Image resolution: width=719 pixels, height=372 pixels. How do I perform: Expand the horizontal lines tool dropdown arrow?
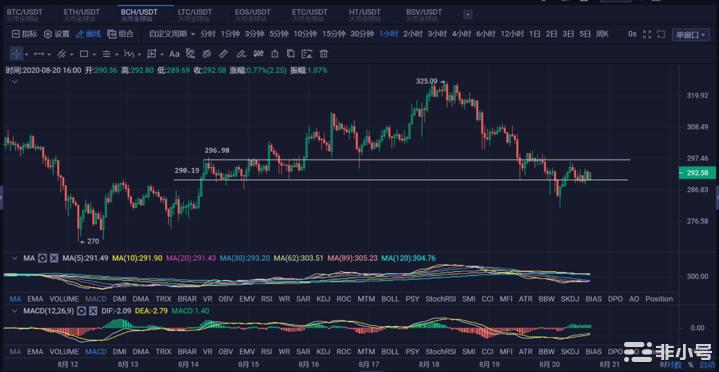click(116, 55)
